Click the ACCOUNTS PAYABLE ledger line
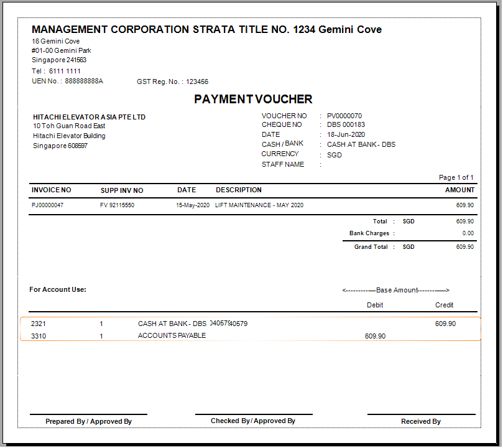The height and width of the screenshot is (448, 503). [x=172, y=336]
